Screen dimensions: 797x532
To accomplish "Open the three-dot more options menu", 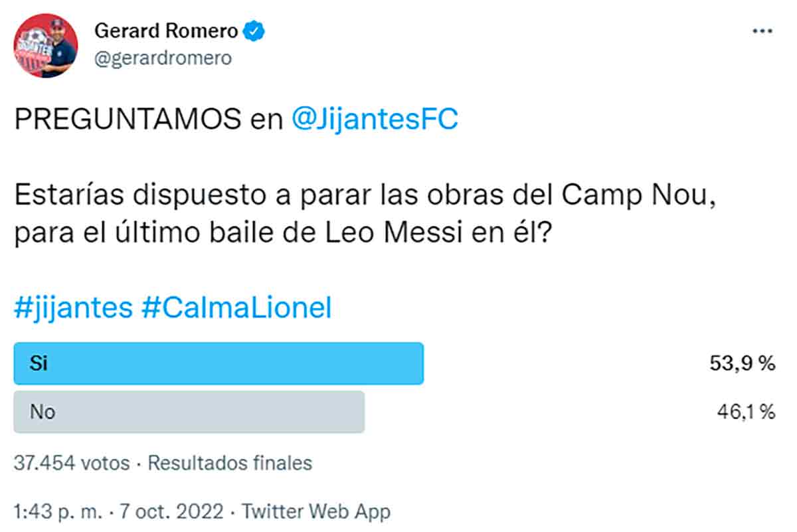I will [763, 31].
